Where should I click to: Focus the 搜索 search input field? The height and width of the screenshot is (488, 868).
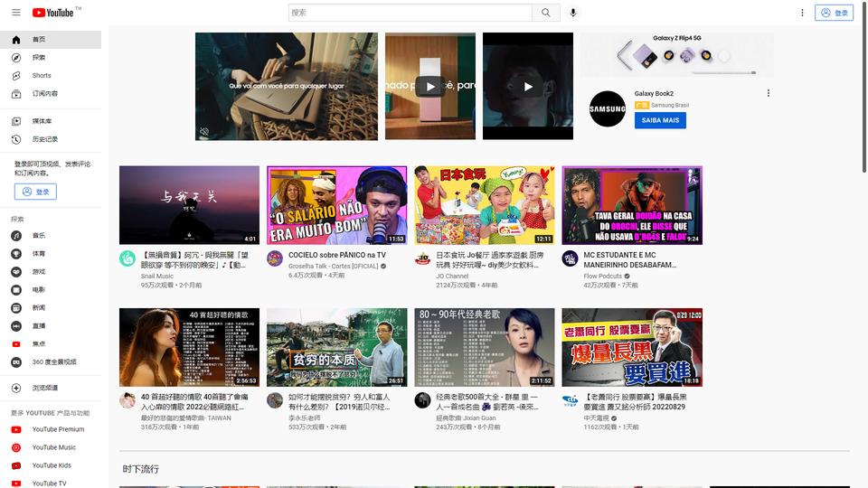(410, 12)
